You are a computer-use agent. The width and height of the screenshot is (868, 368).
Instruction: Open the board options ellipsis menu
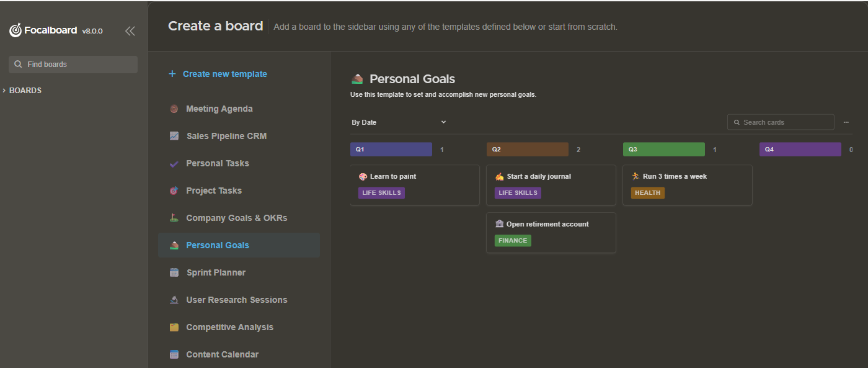pos(846,122)
